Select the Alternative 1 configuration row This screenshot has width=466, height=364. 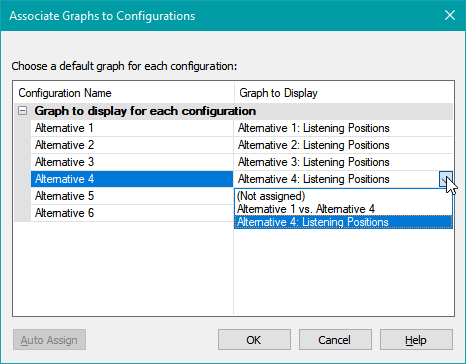[132, 128]
